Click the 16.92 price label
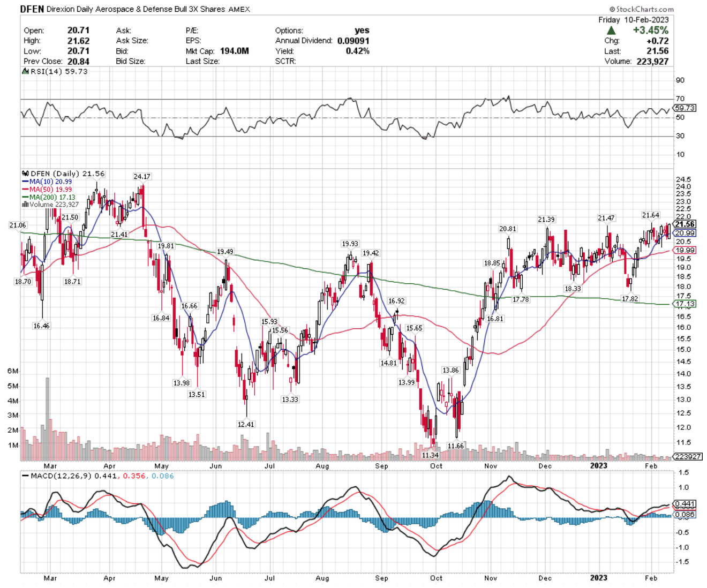The width and height of the screenshot is (707, 588). tap(396, 301)
